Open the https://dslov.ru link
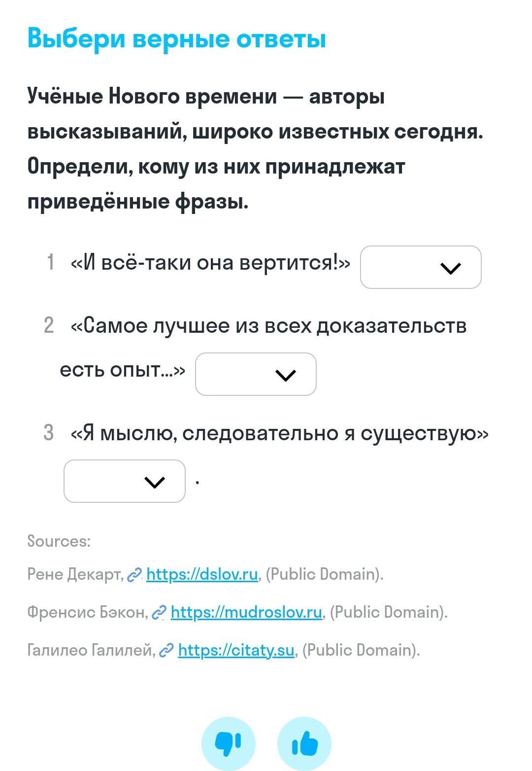Image resolution: width=532 pixels, height=771 pixels. (x=202, y=574)
